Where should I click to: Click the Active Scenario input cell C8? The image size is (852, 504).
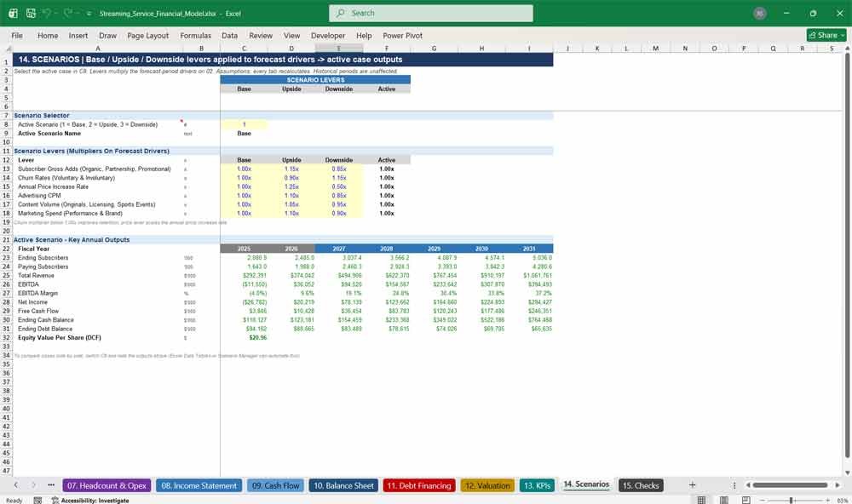(244, 124)
